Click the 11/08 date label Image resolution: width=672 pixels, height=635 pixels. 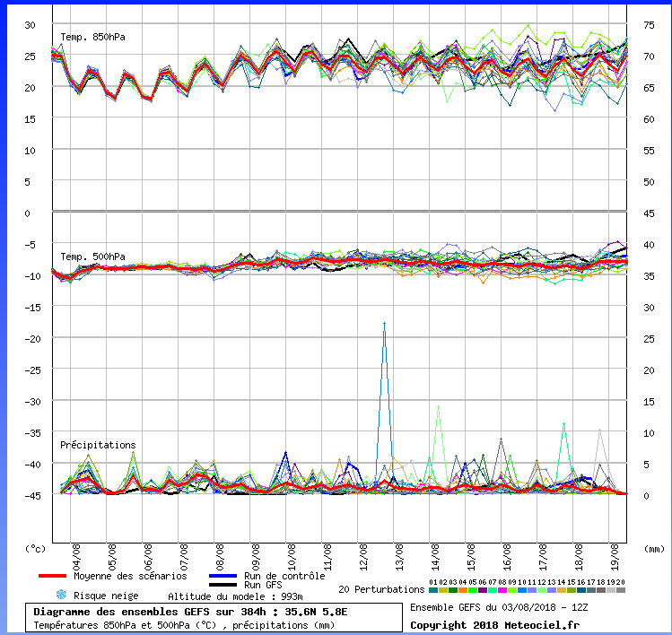327,558
